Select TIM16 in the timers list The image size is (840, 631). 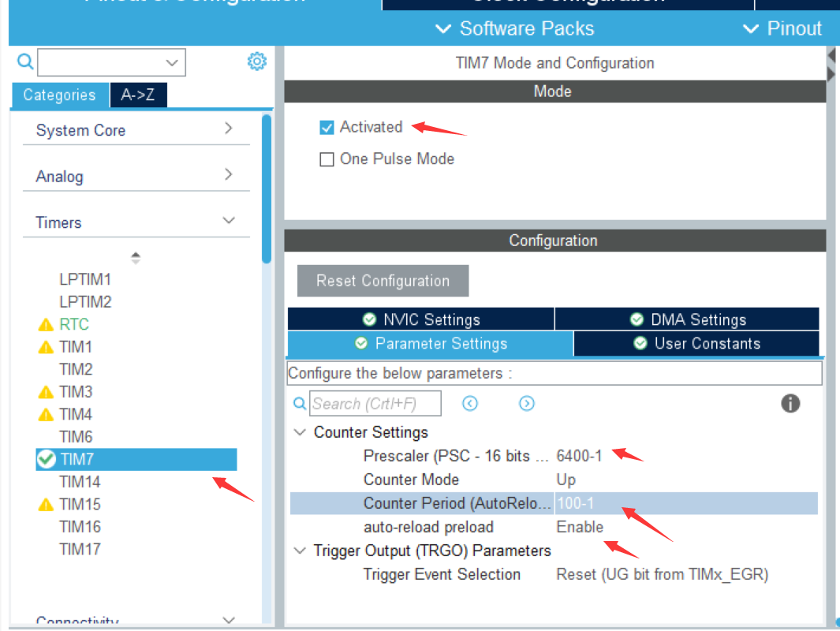coord(80,527)
